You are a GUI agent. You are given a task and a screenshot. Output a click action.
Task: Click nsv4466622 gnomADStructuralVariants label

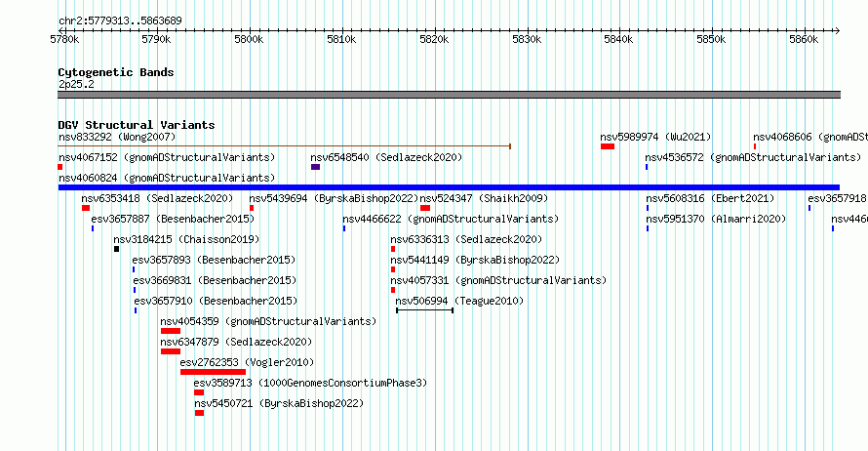pyautogui.click(x=451, y=219)
